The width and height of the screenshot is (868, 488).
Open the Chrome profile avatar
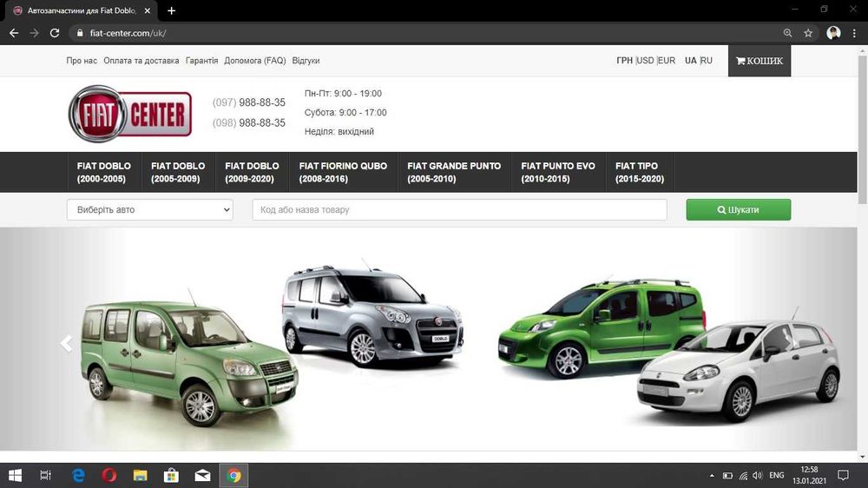click(833, 33)
